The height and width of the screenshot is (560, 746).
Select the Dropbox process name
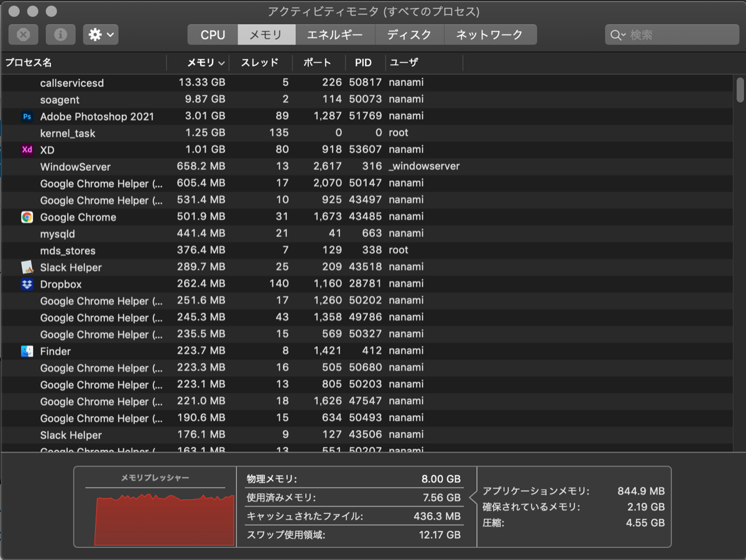(61, 284)
